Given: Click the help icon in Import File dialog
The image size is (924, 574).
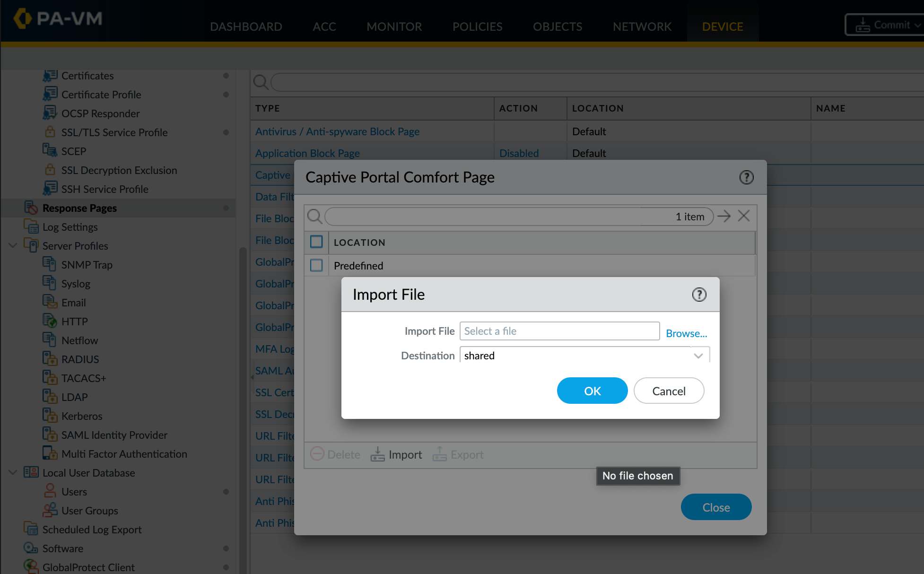Looking at the screenshot, I should 699,295.
